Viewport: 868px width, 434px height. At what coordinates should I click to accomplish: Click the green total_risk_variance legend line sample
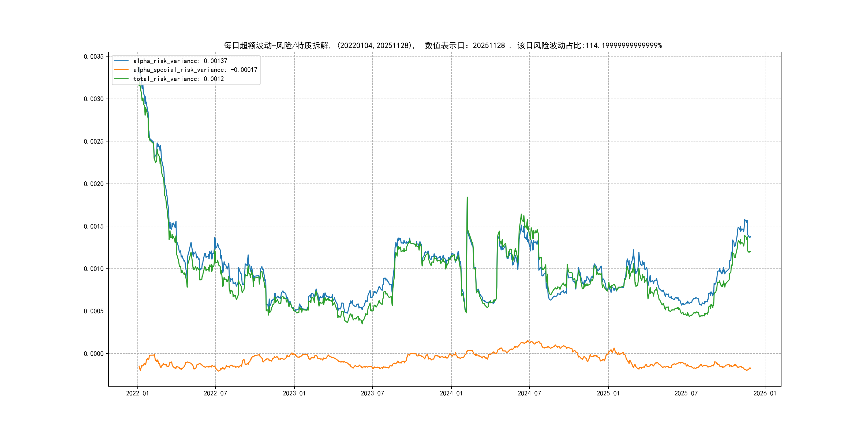coord(121,79)
